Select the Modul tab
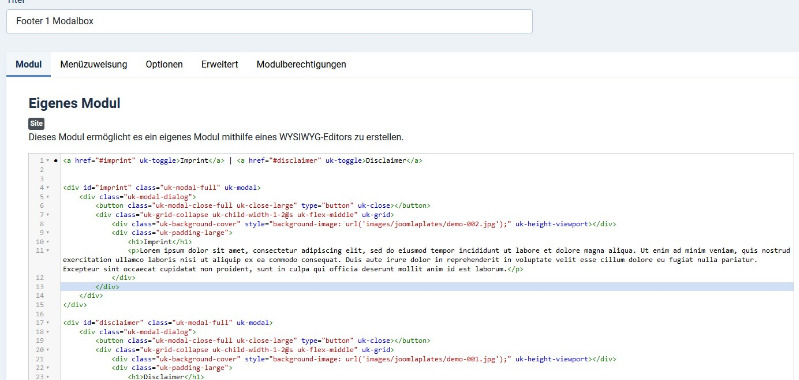This screenshot has width=799, height=380. pyautogui.click(x=29, y=65)
